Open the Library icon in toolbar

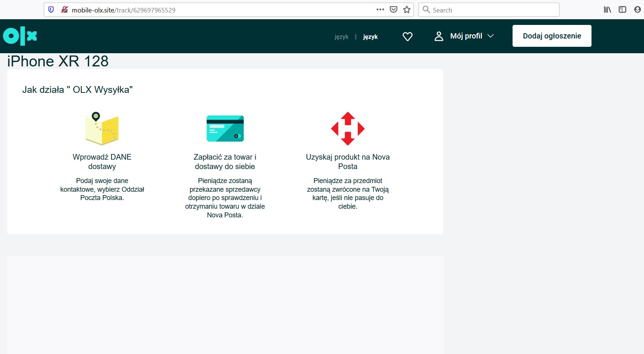pos(607,10)
